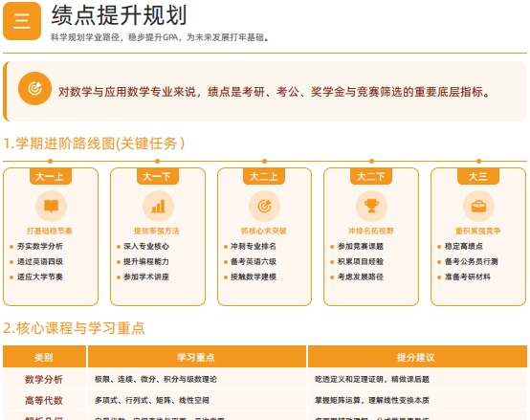Click the orange hamburger menu icon

click(22, 21)
